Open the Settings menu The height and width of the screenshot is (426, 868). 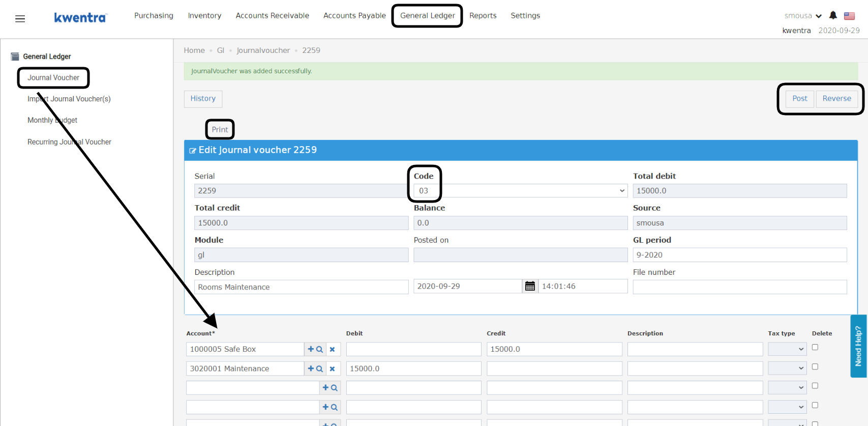click(x=525, y=16)
